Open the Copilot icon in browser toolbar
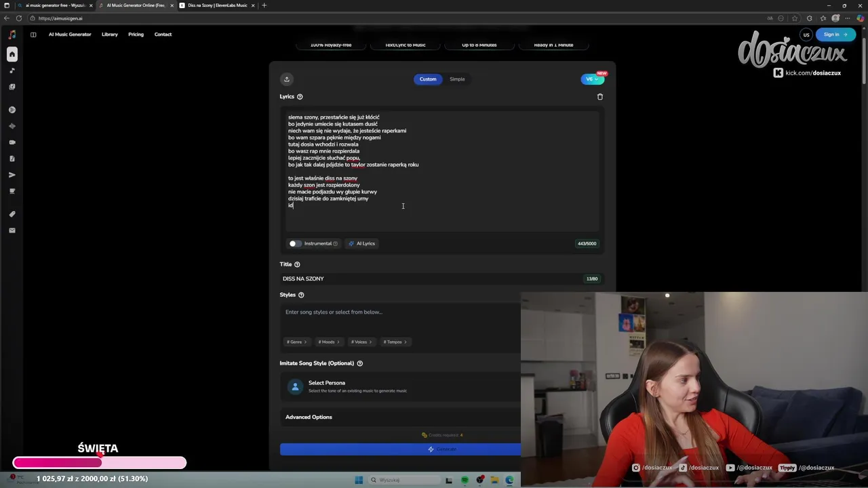The width and height of the screenshot is (868, 488). pyautogui.click(x=861, y=18)
